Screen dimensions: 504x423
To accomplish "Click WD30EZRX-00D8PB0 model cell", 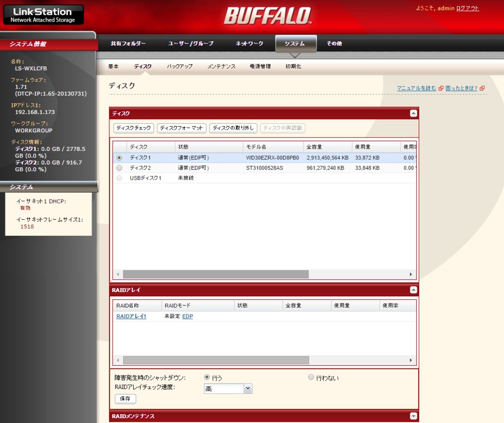I will tap(273, 158).
